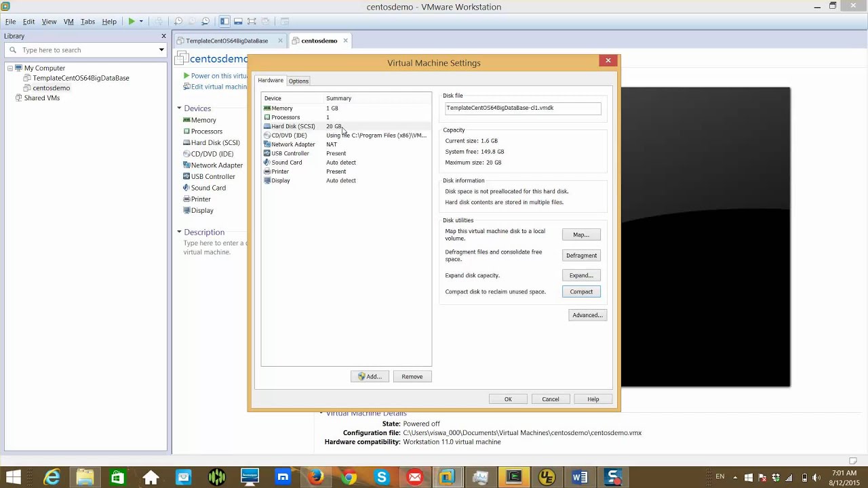Screen dimensions: 868x488
Task: Open Internet Explorer from the taskbar
Action: pyautogui.click(x=52, y=478)
